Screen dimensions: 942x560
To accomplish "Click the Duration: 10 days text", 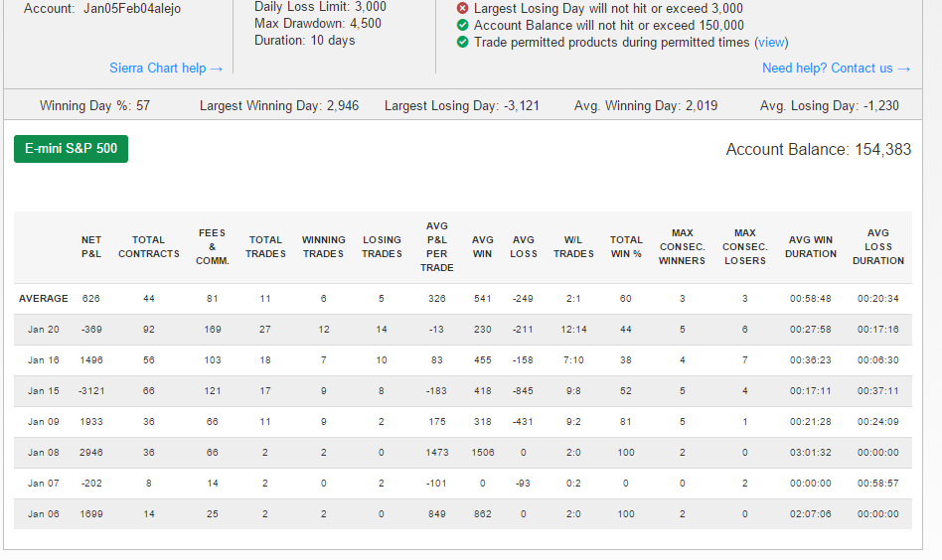I will point(305,41).
